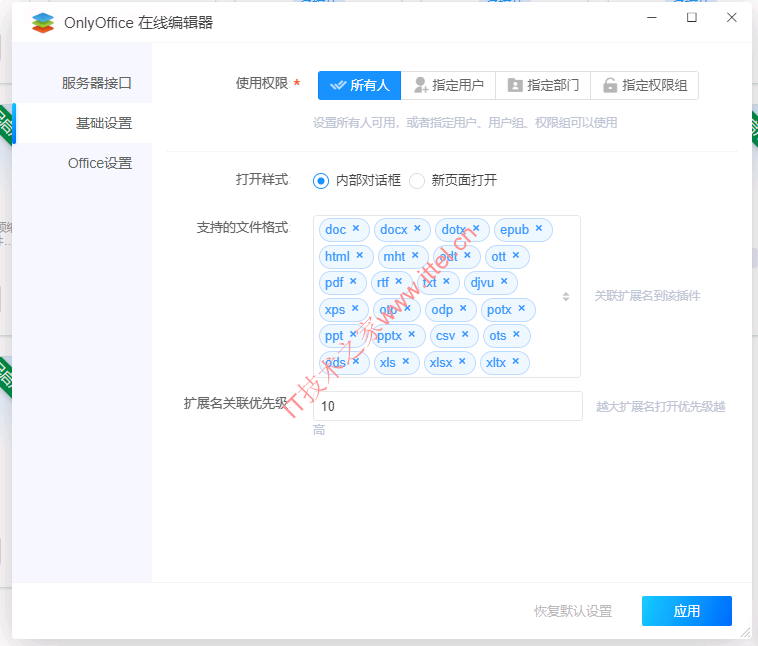Click 恢复默认设置 to restore defaults
Image resolution: width=758 pixels, height=646 pixels.
[573, 611]
